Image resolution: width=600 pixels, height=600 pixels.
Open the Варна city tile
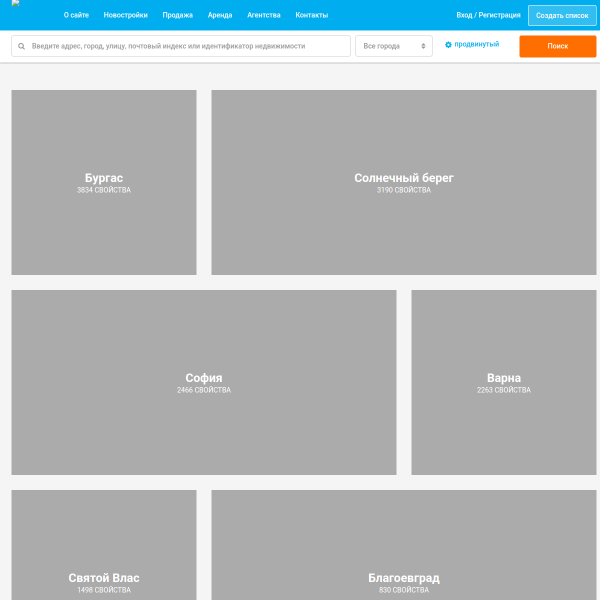(504, 382)
